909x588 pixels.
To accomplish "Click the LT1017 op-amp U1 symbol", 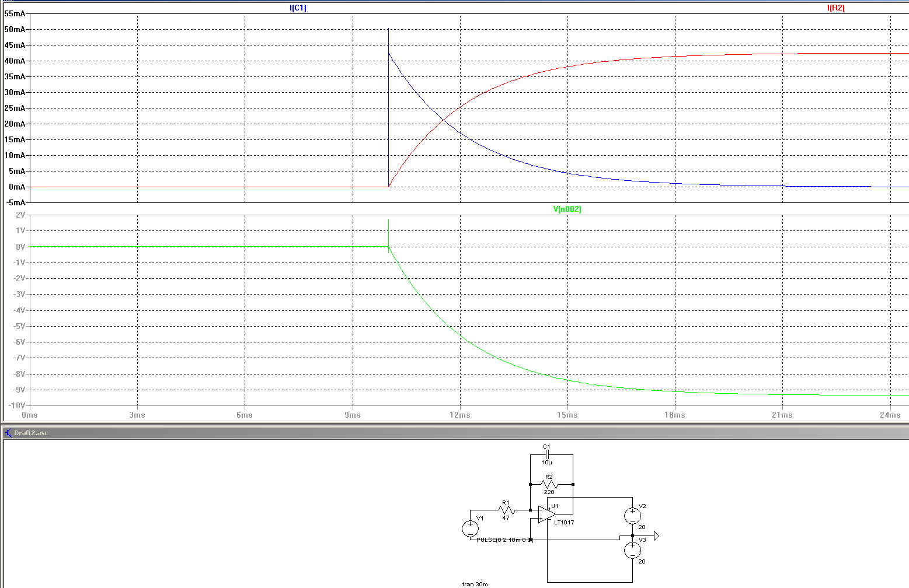I will click(x=546, y=514).
